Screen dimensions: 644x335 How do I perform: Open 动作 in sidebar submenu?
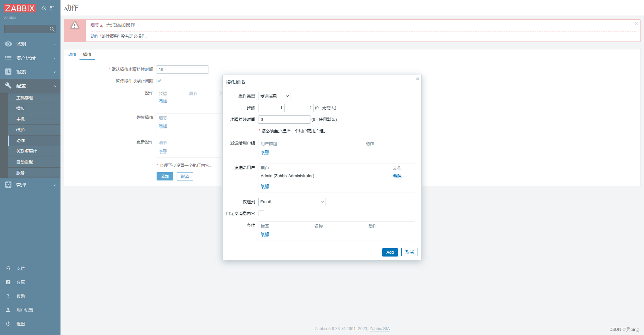35,141
